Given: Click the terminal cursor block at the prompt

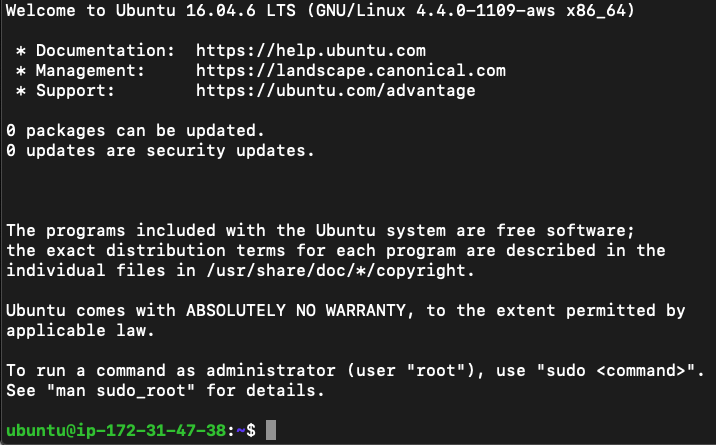Looking at the screenshot, I should click(x=270, y=430).
